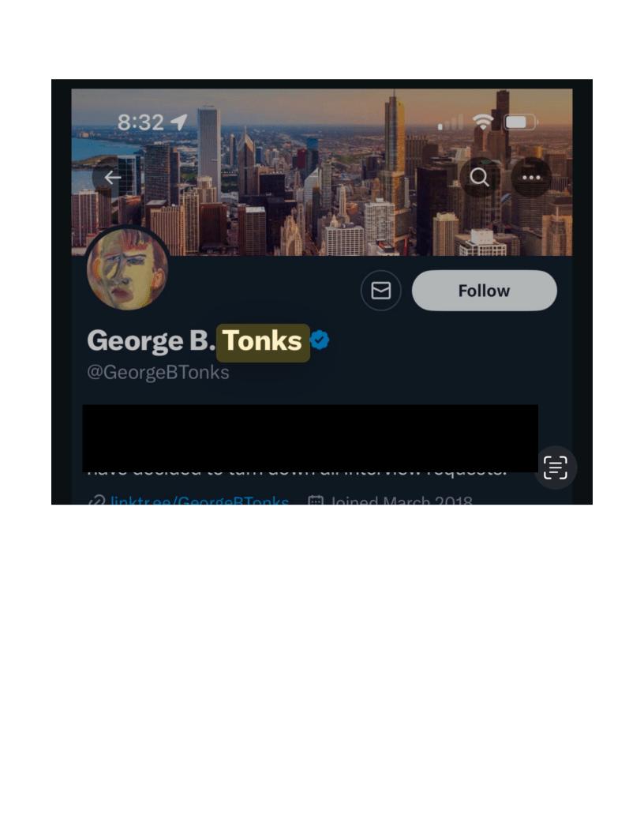Tap the chain link icon beside linktr.ee
Image resolution: width=644 pixels, height=834 pixels.
point(97,501)
